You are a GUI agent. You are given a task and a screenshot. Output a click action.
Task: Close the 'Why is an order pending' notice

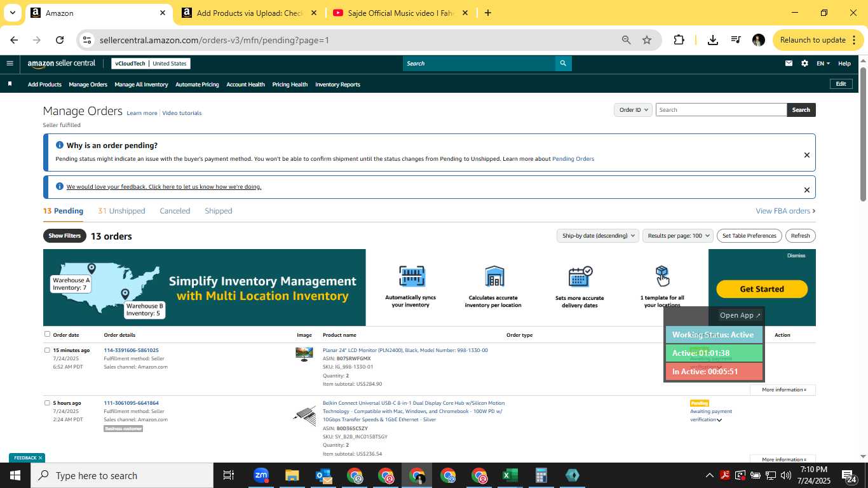coord(806,155)
